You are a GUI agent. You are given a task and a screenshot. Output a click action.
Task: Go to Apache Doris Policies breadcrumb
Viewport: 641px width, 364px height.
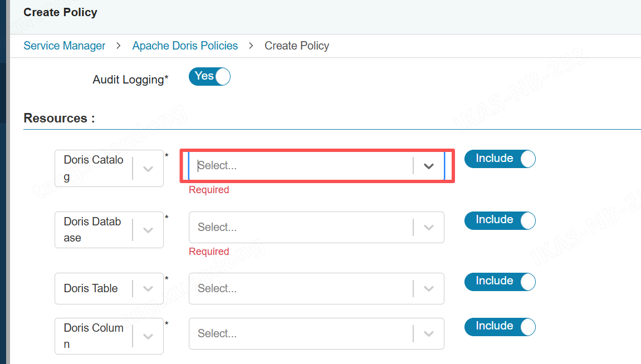coord(185,46)
